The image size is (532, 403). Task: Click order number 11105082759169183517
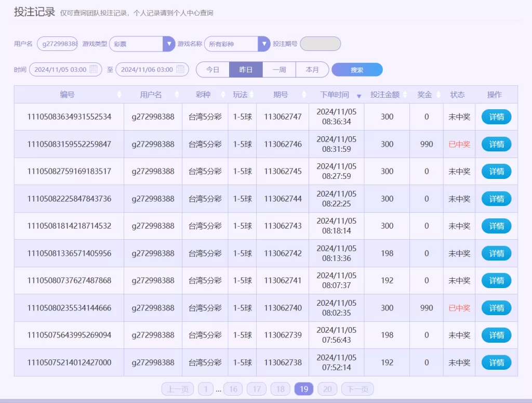point(69,172)
